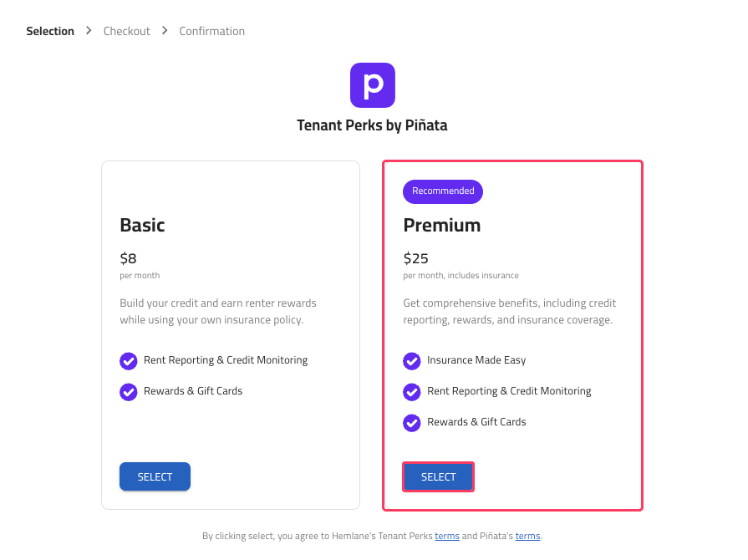This screenshot has width=748, height=560.
Task: Click the Tenant Perks by Piñata title
Action: (x=372, y=125)
